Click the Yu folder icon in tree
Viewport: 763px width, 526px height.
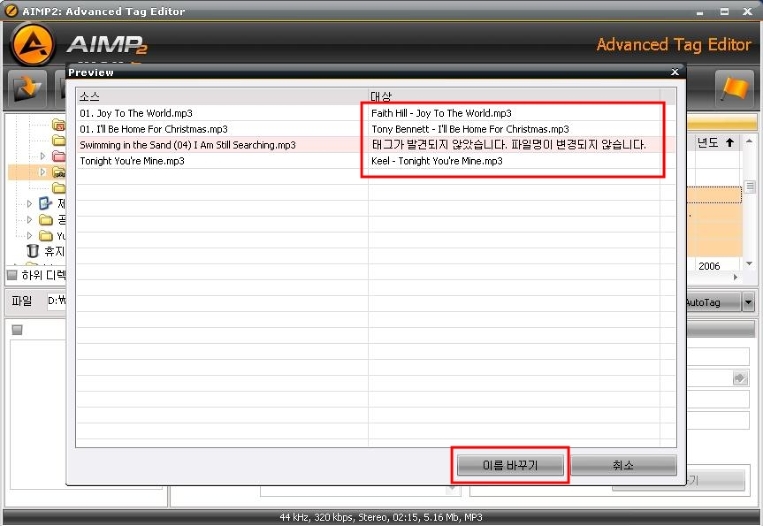(46, 236)
